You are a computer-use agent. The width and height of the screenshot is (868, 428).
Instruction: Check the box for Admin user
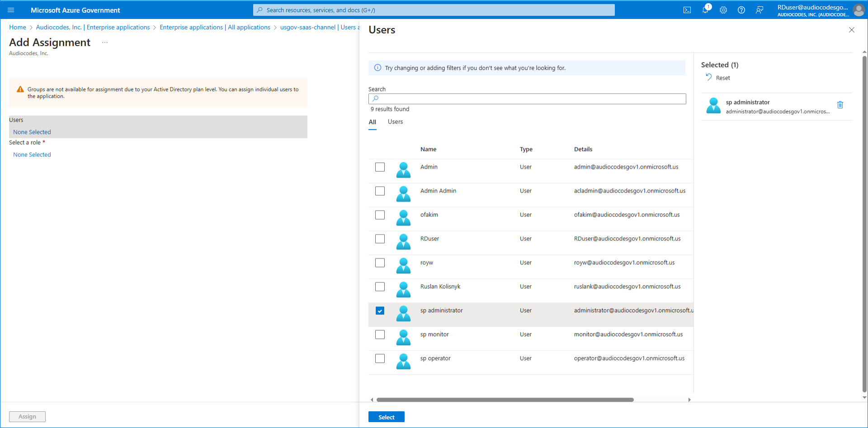380,167
